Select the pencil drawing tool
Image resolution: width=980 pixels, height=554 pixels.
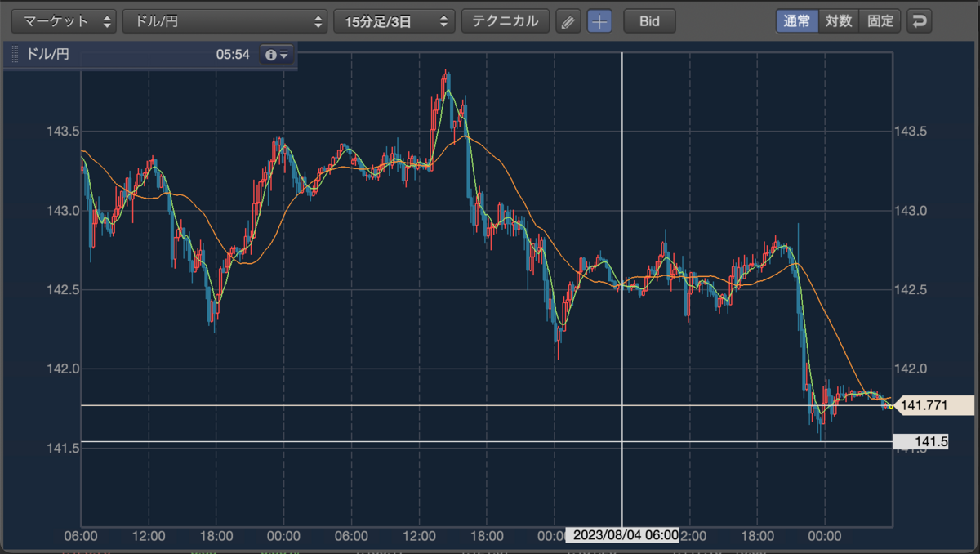pyautogui.click(x=568, y=21)
